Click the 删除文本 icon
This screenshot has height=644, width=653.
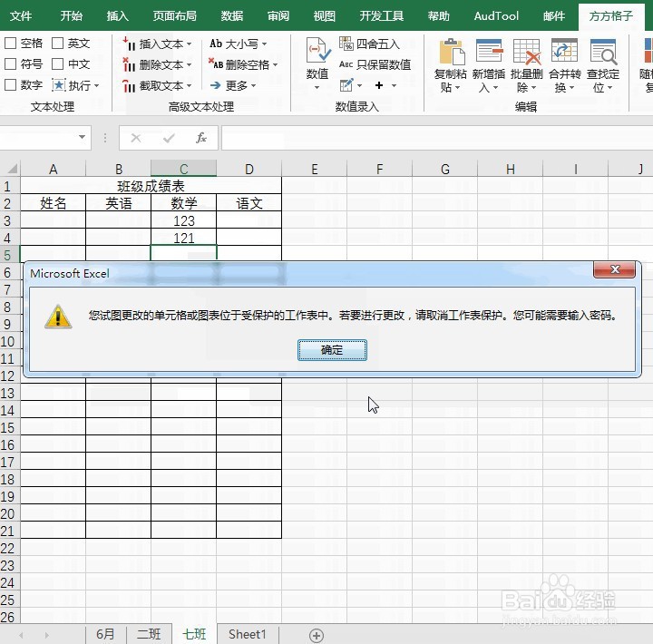click(129, 64)
